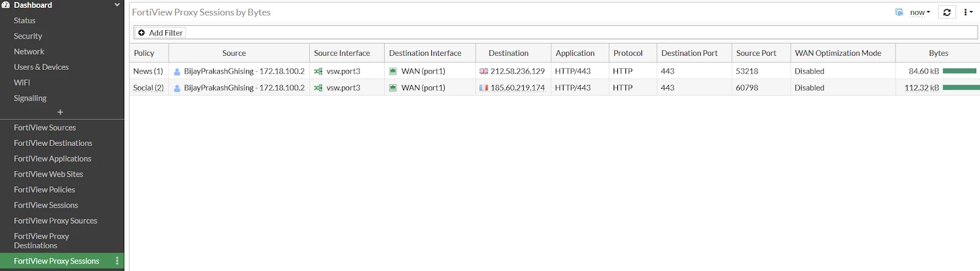
Task: Click the 84.60 kB bytes bar
Action: coord(960,71)
